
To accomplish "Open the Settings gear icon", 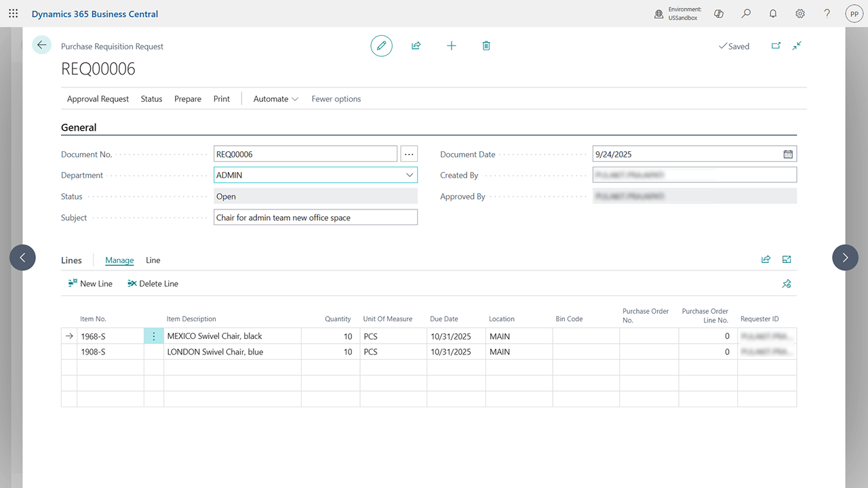I will [800, 14].
